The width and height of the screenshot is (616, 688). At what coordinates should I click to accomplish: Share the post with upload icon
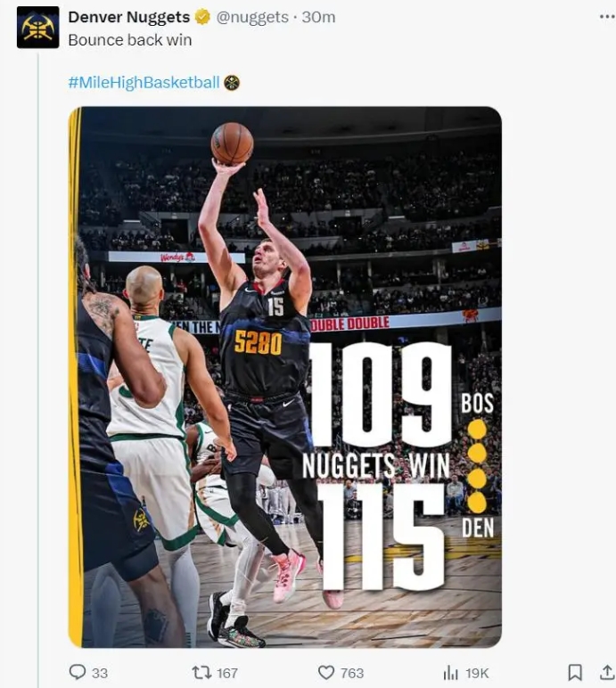point(607,672)
